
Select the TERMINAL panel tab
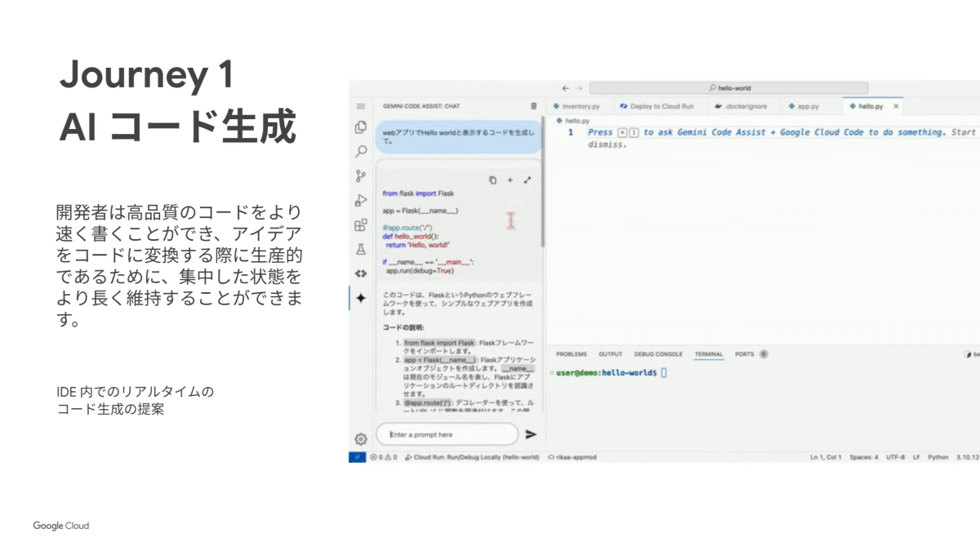click(709, 354)
